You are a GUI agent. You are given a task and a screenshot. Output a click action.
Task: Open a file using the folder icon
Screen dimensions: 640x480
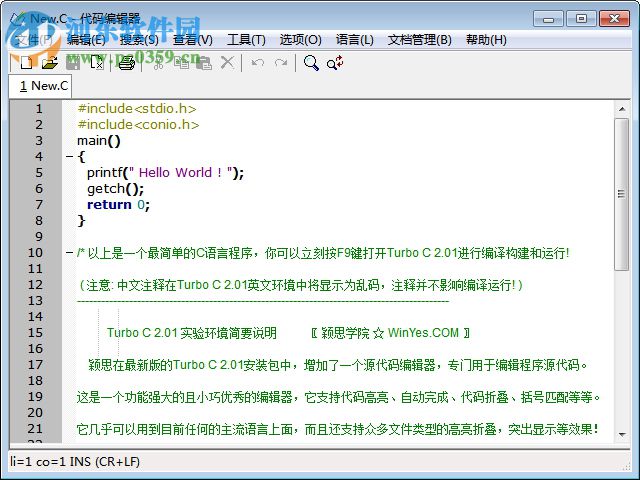pyautogui.click(x=50, y=63)
